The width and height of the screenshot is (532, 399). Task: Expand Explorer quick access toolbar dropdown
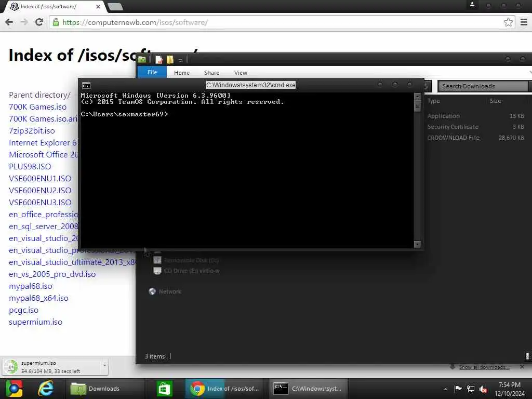pos(180,60)
